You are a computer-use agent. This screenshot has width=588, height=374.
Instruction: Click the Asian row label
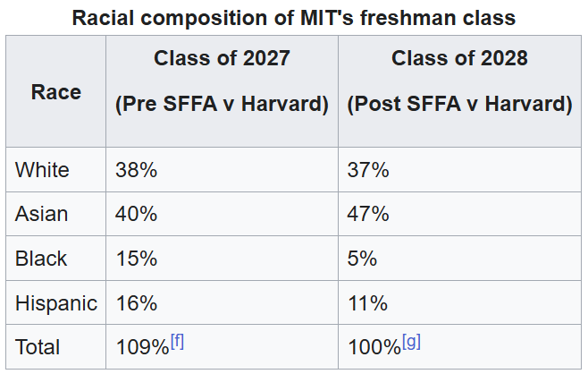(41, 214)
